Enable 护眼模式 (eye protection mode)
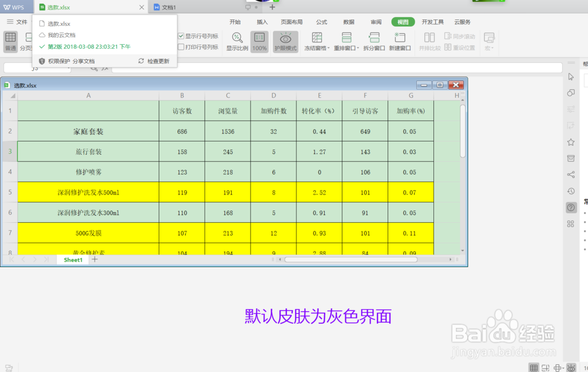The width and height of the screenshot is (588, 372). coord(286,41)
